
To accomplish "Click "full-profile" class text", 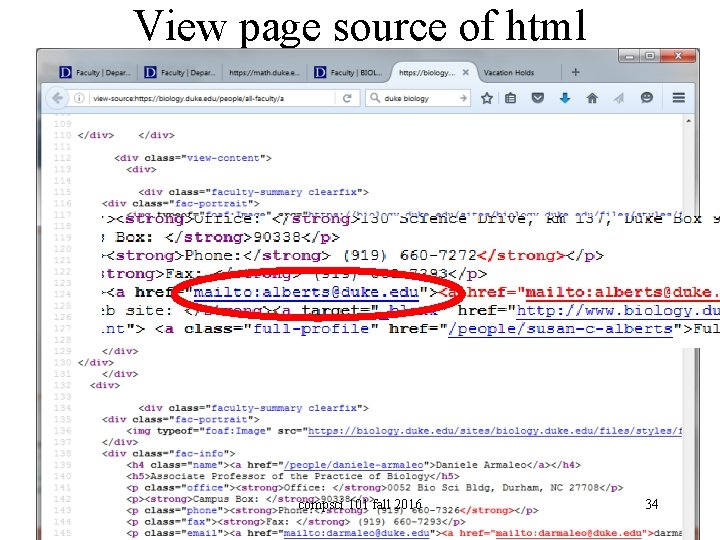I will pyautogui.click(x=311, y=329).
